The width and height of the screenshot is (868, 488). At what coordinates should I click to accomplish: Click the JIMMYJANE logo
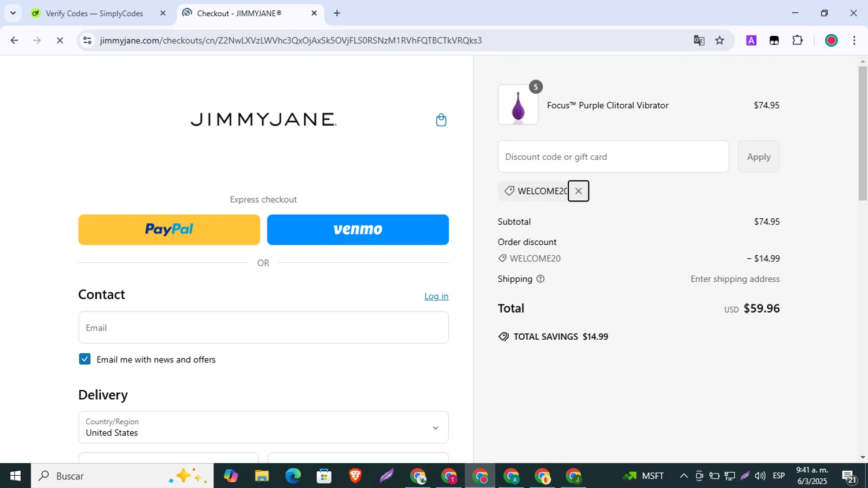click(x=263, y=119)
